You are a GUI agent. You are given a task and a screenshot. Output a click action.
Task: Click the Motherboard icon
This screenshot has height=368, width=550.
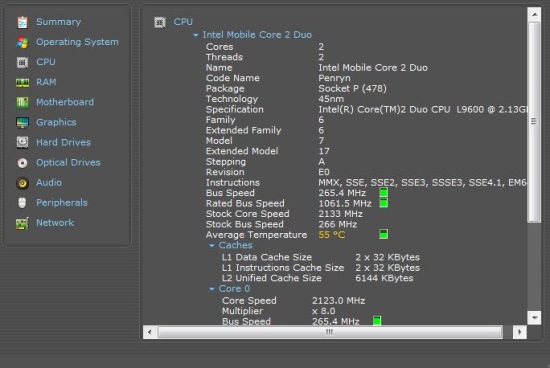click(22, 102)
